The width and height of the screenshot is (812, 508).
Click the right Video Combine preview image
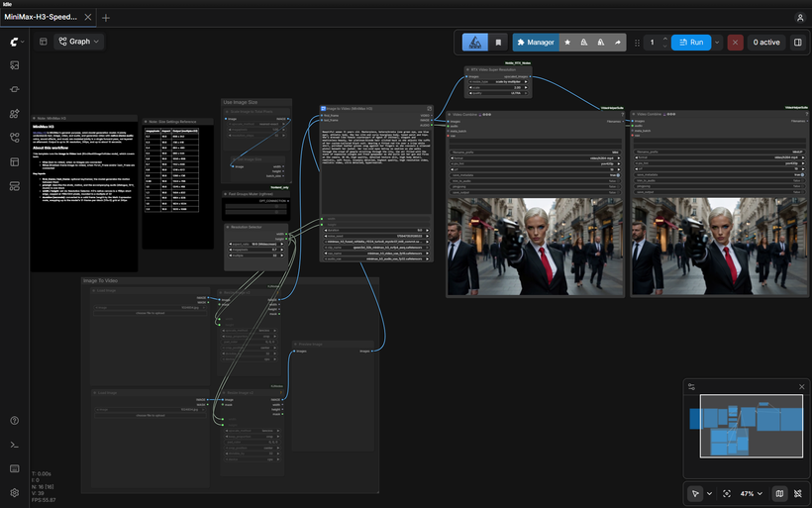pyautogui.click(x=719, y=247)
